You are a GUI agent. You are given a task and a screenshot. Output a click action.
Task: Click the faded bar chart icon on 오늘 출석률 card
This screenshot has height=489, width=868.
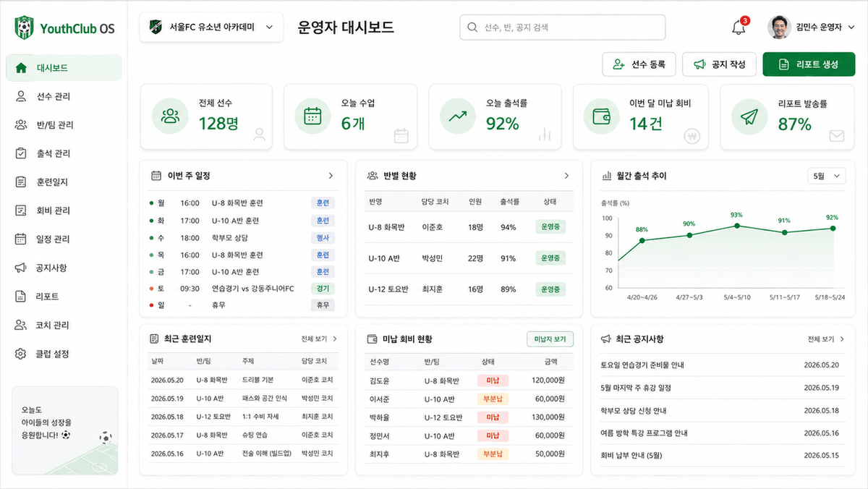coord(545,135)
